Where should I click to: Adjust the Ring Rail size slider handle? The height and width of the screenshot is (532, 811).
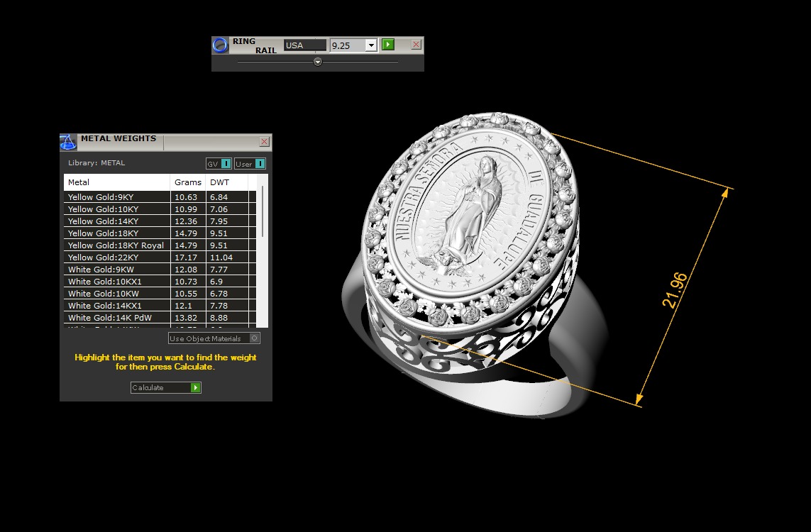(x=318, y=62)
